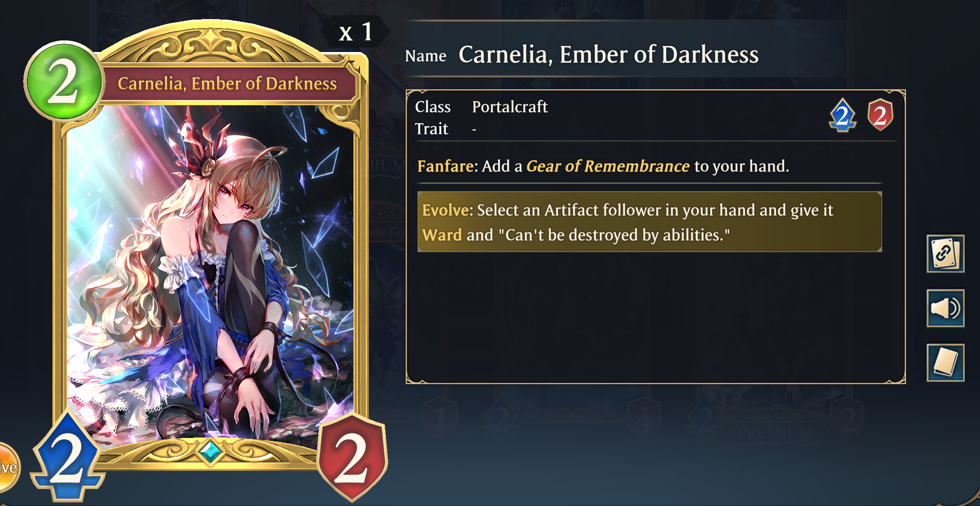Click the small red defense icon in details

pos(880,115)
